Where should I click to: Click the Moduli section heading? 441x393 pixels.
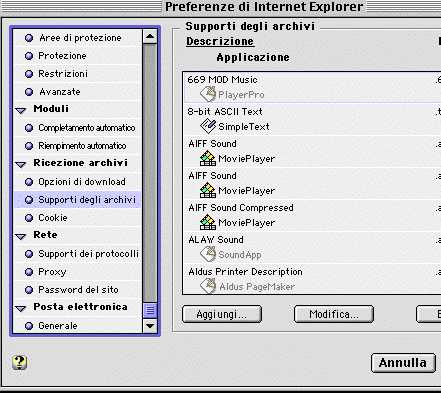(x=51, y=109)
